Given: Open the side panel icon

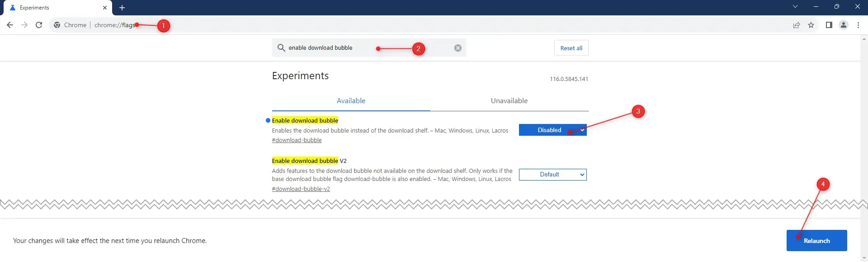Looking at the screenshot, I should click(x=829, y=25).
